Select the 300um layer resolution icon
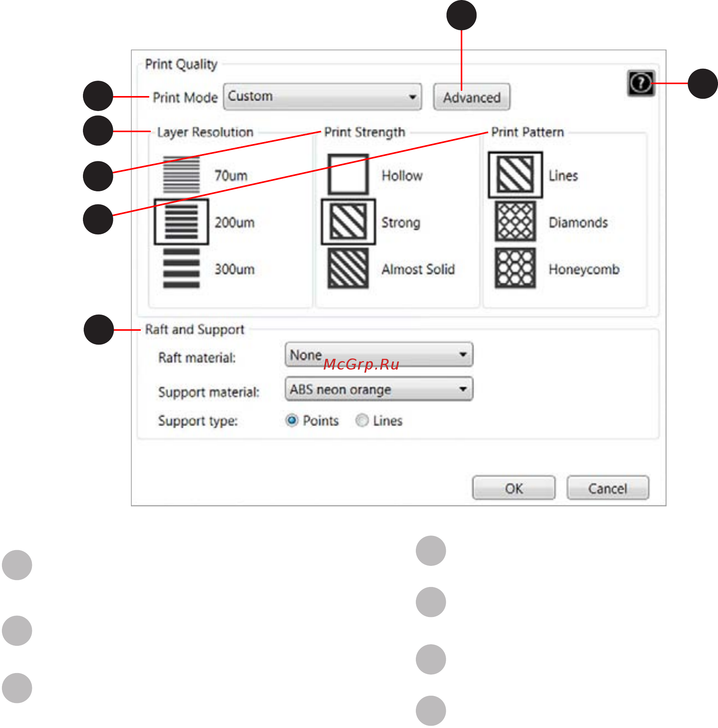 (181, 269)
